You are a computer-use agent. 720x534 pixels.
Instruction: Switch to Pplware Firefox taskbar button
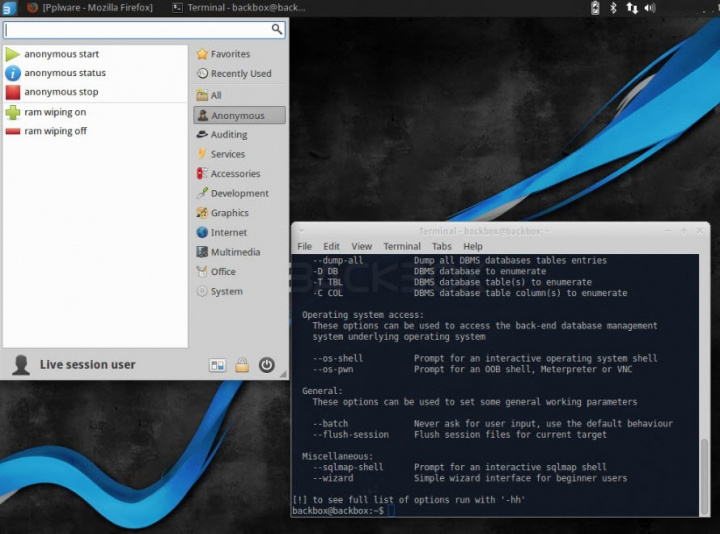coord(90,8)
